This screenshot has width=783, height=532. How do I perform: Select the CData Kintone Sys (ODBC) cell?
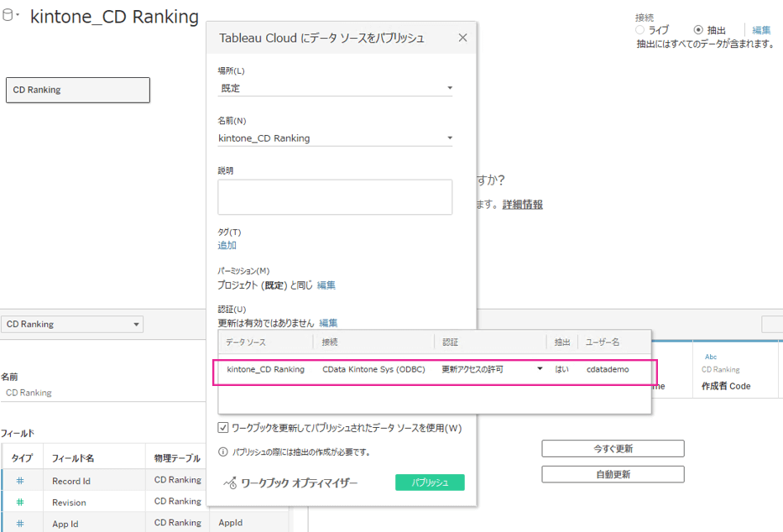point(373,369)
